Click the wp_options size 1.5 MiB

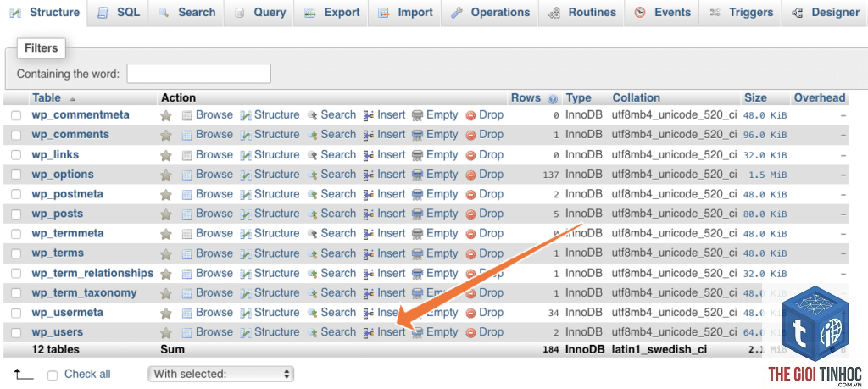[x=768, y=175]
